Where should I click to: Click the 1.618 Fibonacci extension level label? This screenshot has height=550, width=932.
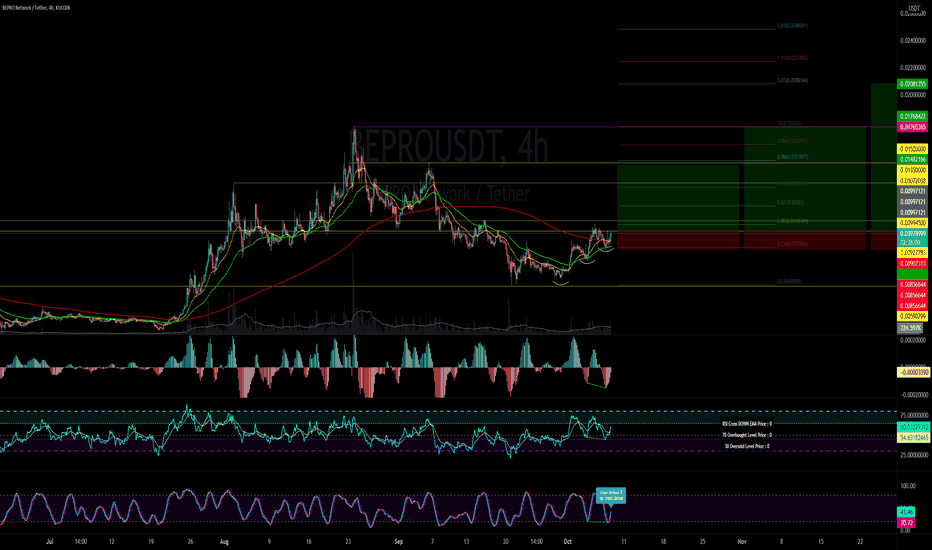(792, 26)
